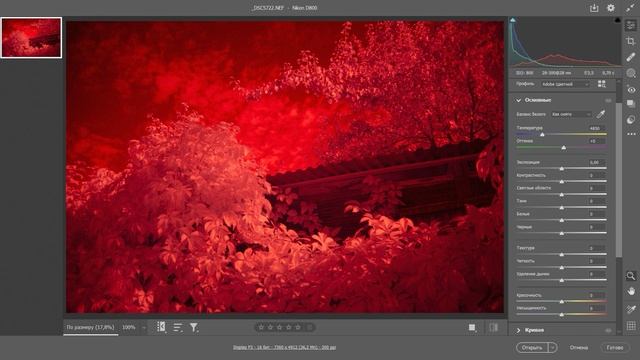Screen dimensions: 640x360
Task: Click the Открыть button
Action: tap(532, 347)
